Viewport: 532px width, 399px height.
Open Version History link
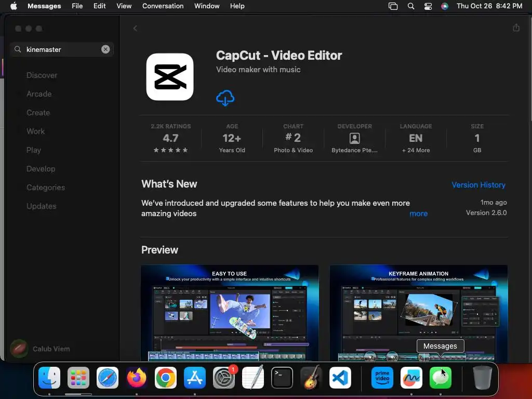coord(478,185)
